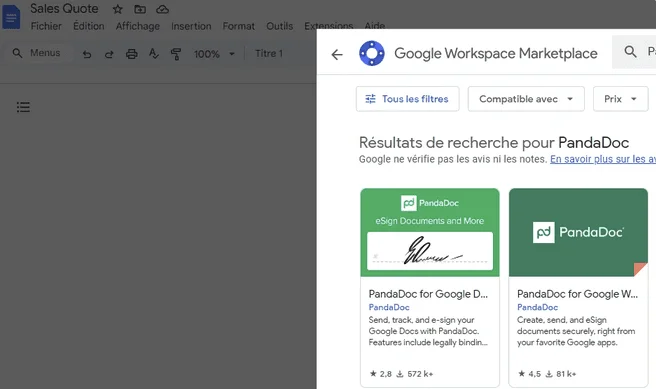Open the Affichage menu
656x389 pixels.
tap(138, 26)
